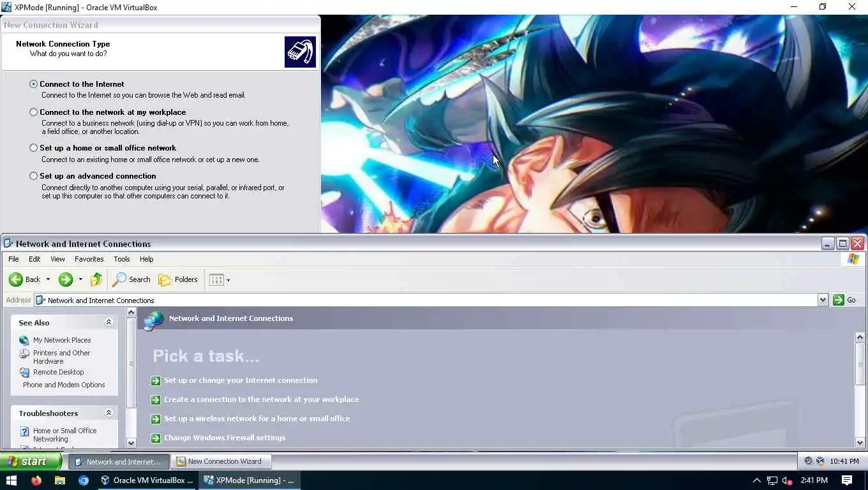Open the File menu
The image size is (868, 490).
coord(13,259)
